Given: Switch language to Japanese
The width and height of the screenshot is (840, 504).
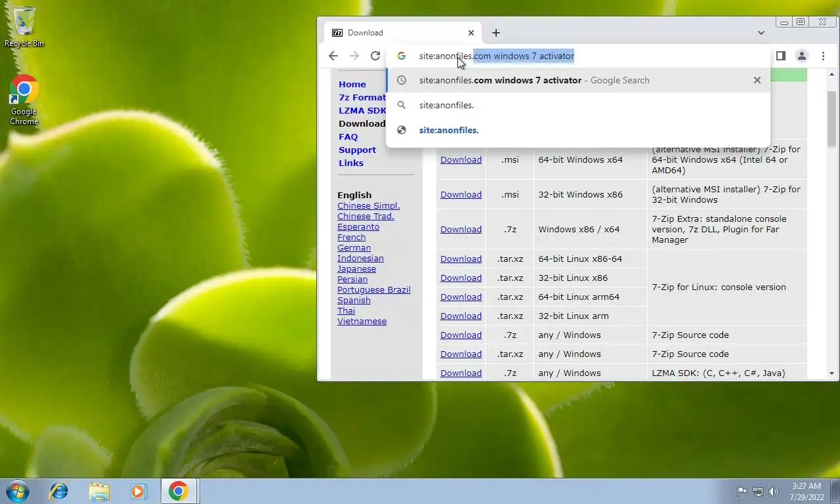Looking at the screenshot, I should pos(357,268).
